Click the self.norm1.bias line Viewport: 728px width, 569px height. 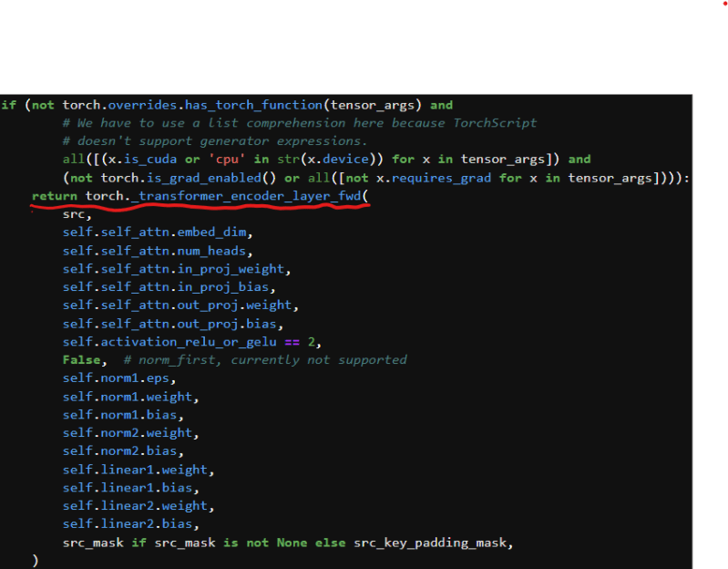(x=123, y=415)
